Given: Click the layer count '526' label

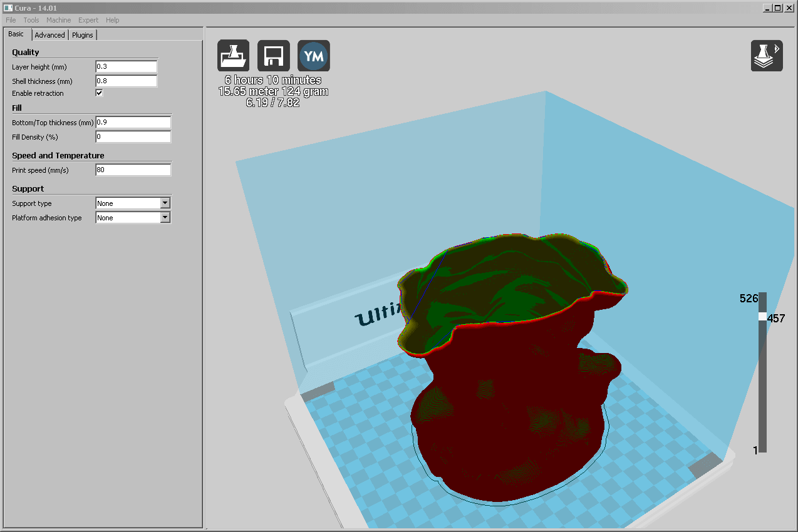Looking at the screenshot, I should pos(749,299).
